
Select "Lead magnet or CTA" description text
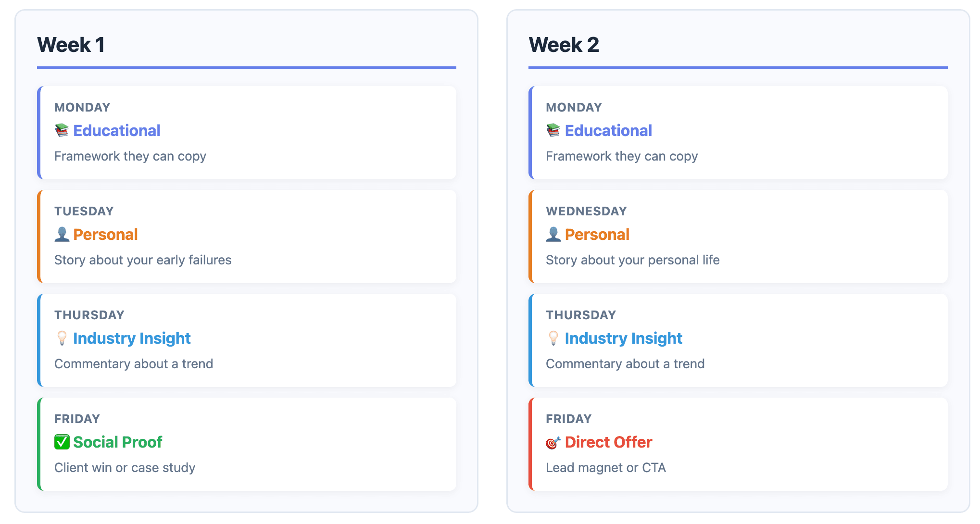[x=606, y=468]
